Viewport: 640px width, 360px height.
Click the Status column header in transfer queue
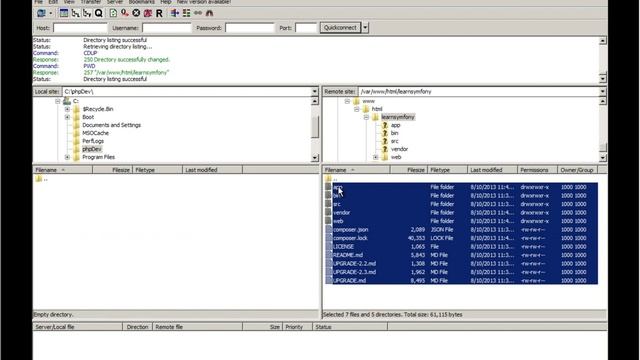350,327
